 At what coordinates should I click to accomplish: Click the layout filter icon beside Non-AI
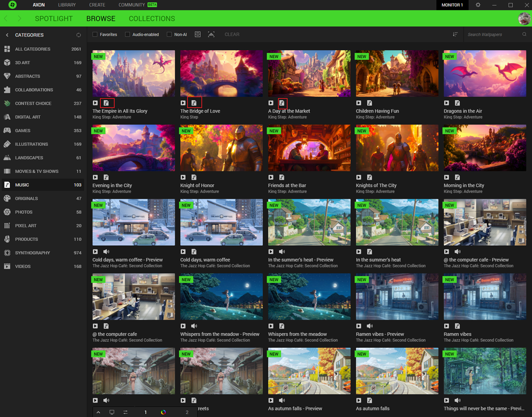tap(197, 34)
